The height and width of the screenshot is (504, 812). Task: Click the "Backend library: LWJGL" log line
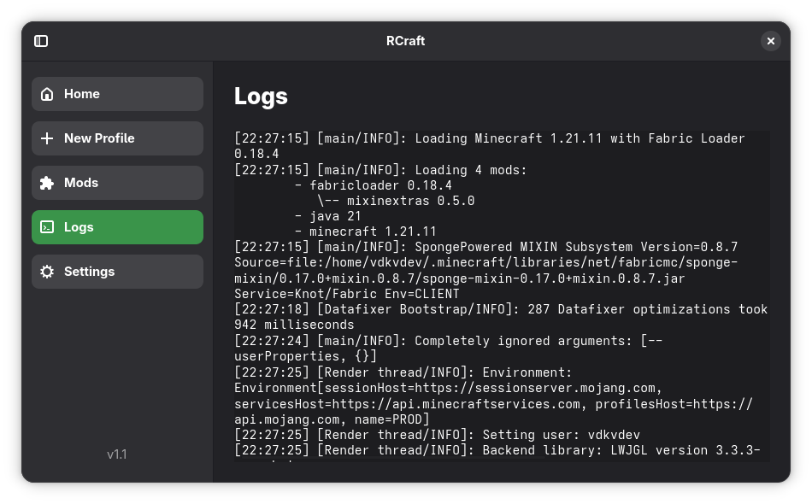click(497, 450)
